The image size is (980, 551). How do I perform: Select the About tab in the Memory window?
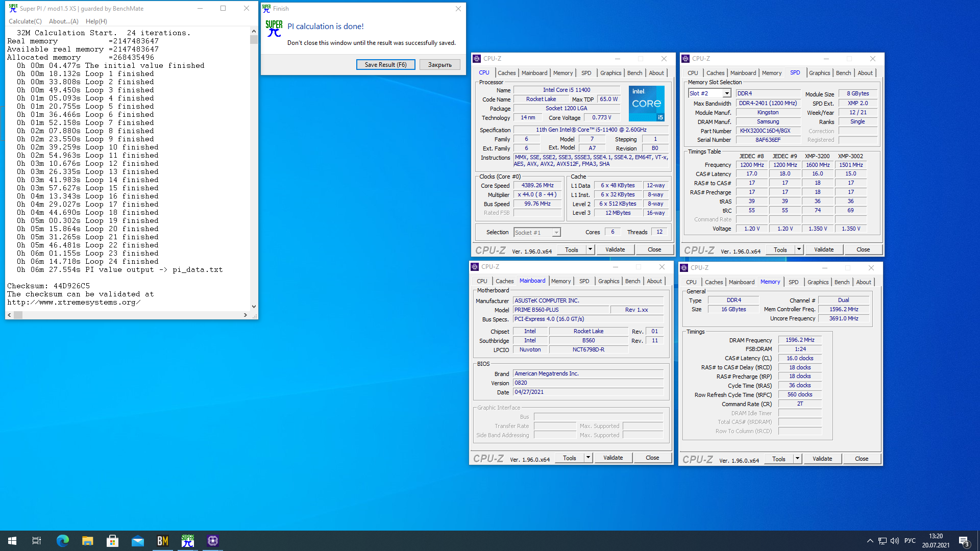[x=864, y=282]
